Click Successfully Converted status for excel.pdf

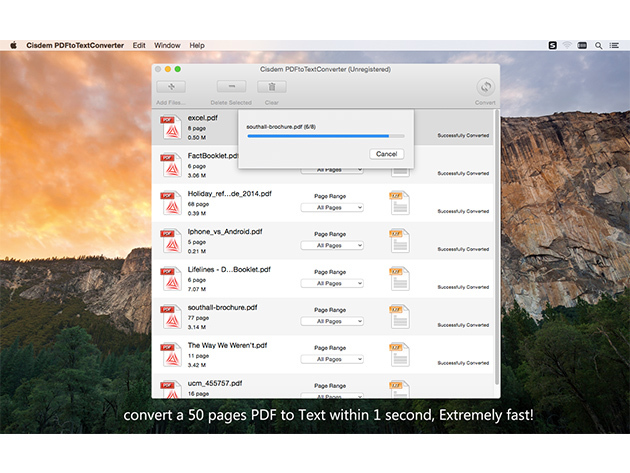point(463,135)
